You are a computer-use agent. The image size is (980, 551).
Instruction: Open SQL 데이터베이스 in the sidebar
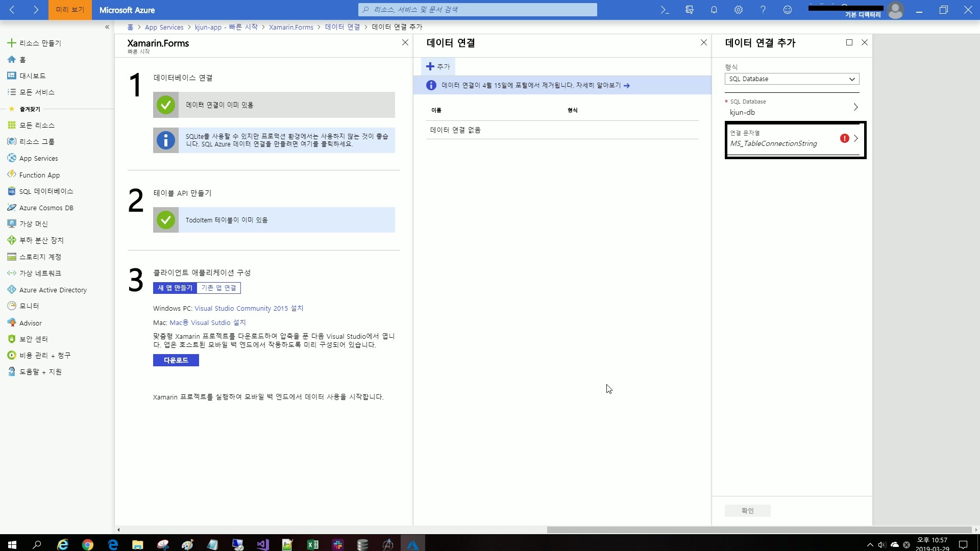(46, 191)
